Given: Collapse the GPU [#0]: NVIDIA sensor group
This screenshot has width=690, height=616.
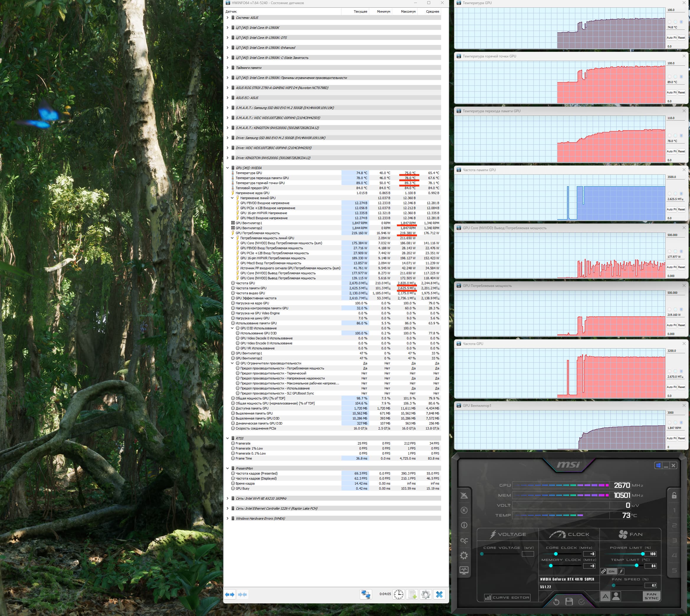Looking at the screenshot, I should [x=228, y=168].
